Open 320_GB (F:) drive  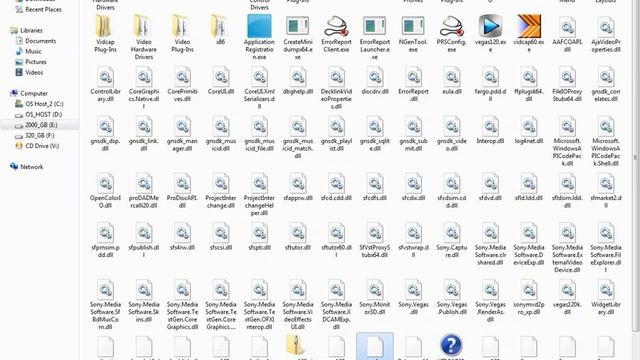coord(40,136)
